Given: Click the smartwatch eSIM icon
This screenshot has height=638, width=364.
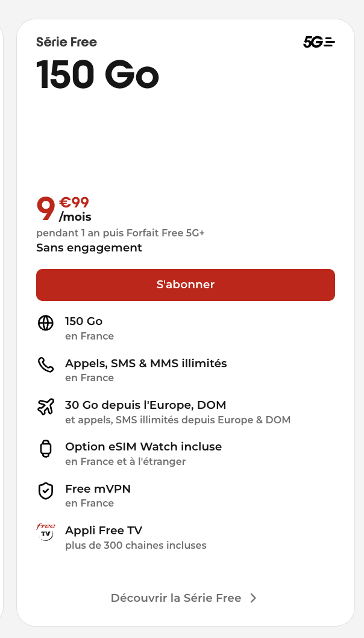Looking at the screenshot, I should click(46, 449).
